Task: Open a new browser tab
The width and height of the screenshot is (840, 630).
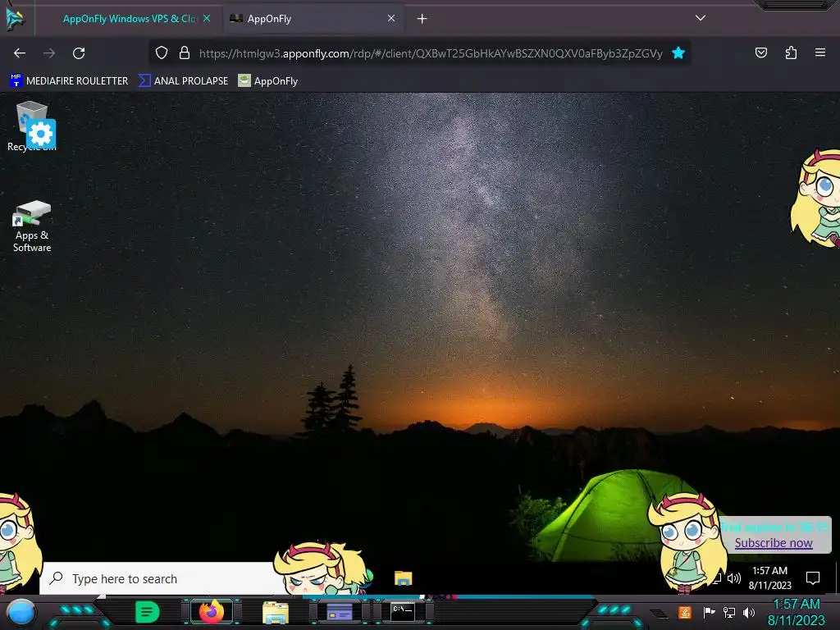Action: point(422,19)
